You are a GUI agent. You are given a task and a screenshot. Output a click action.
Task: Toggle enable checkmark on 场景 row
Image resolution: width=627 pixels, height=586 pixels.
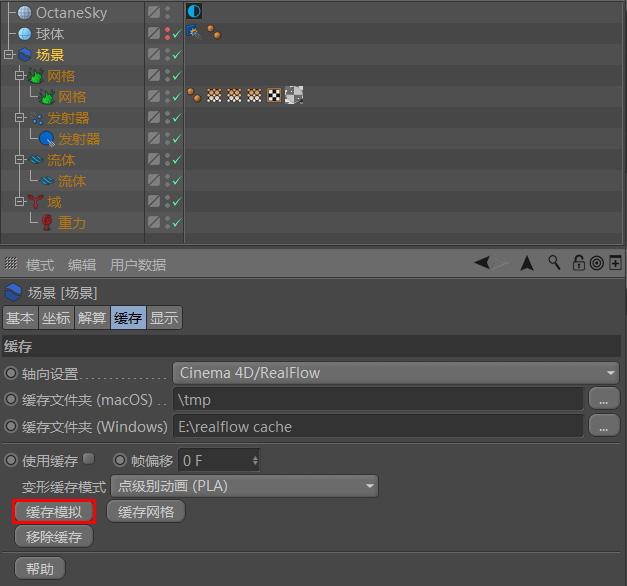pos(177,54)
